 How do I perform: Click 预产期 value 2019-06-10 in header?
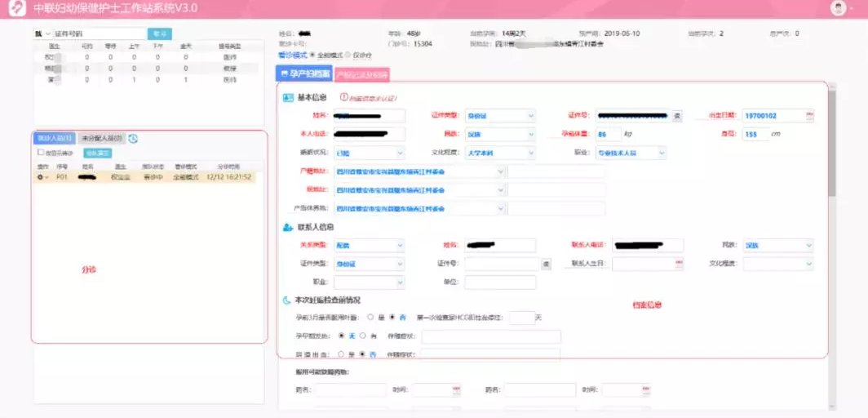coord(622,33)
